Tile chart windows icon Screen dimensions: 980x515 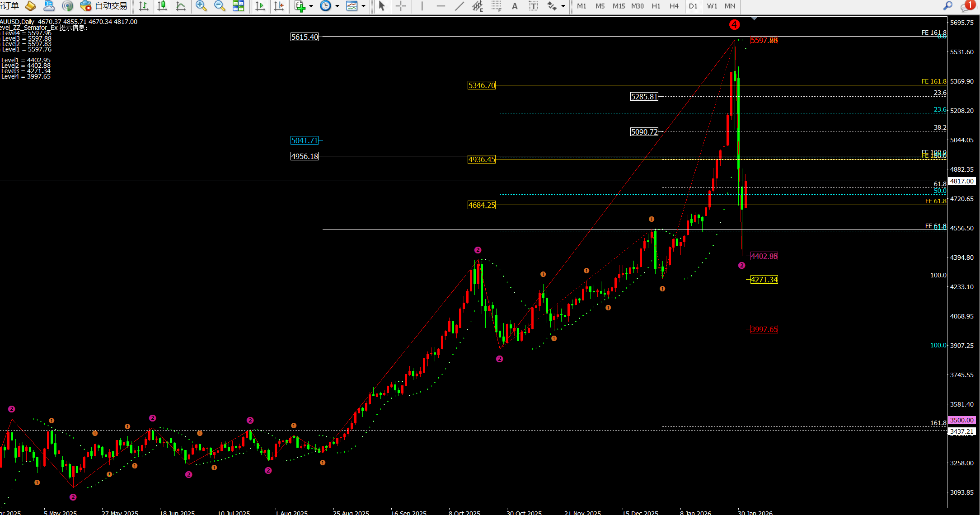238,6
